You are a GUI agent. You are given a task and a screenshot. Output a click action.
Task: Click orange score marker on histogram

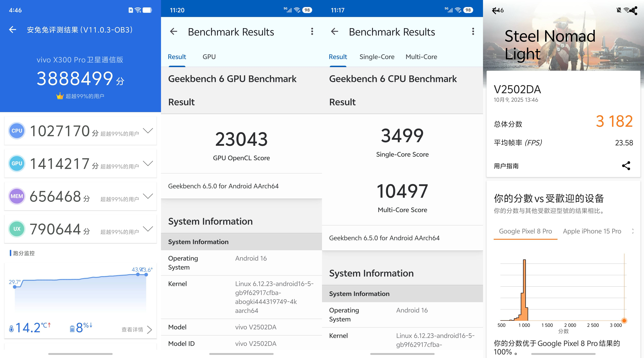(624, 320)
